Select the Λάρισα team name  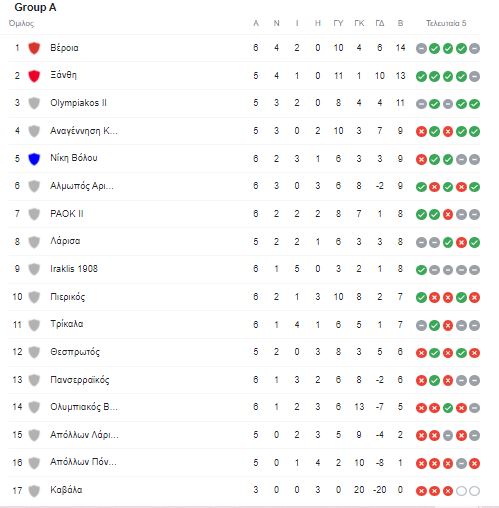(65, 241)
